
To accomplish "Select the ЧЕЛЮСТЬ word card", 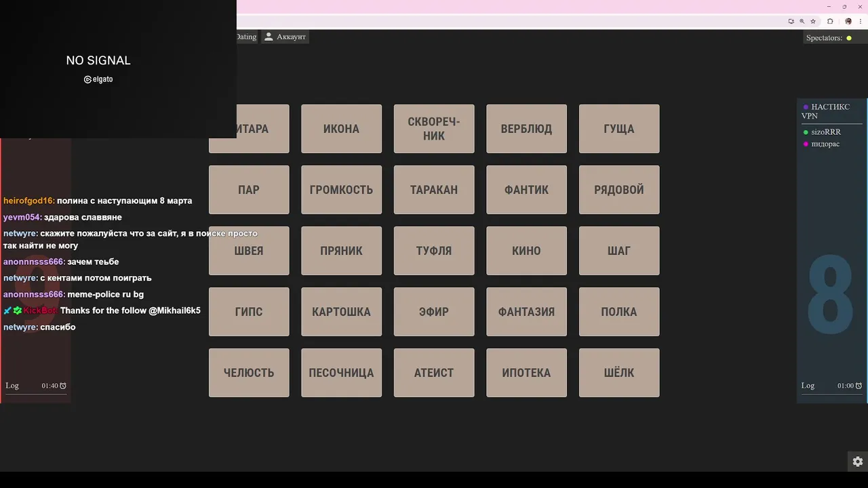I will click(249, 373).
